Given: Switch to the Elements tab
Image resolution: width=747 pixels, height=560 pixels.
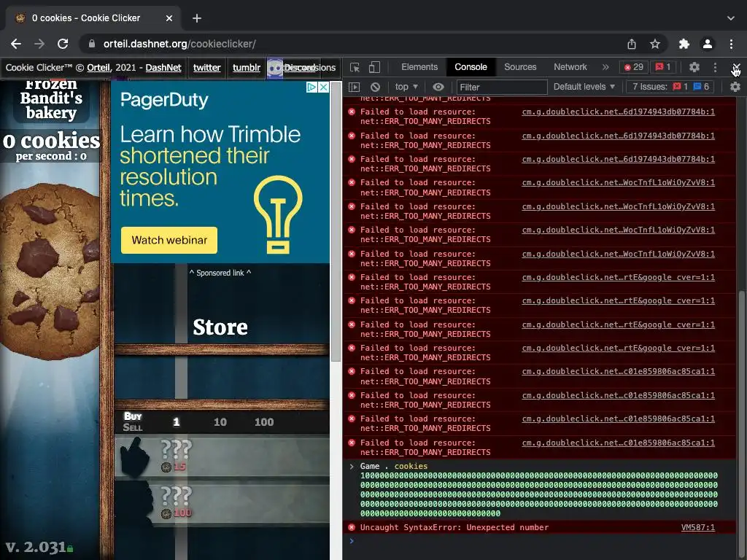Looking at the screenshot, I should click(419, 67).
